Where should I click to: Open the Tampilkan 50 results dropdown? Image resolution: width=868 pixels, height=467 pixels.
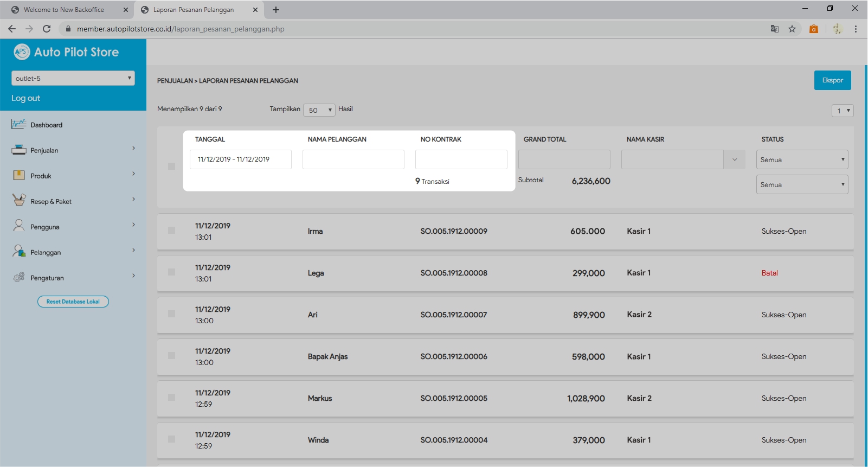(x=319, y=110)
